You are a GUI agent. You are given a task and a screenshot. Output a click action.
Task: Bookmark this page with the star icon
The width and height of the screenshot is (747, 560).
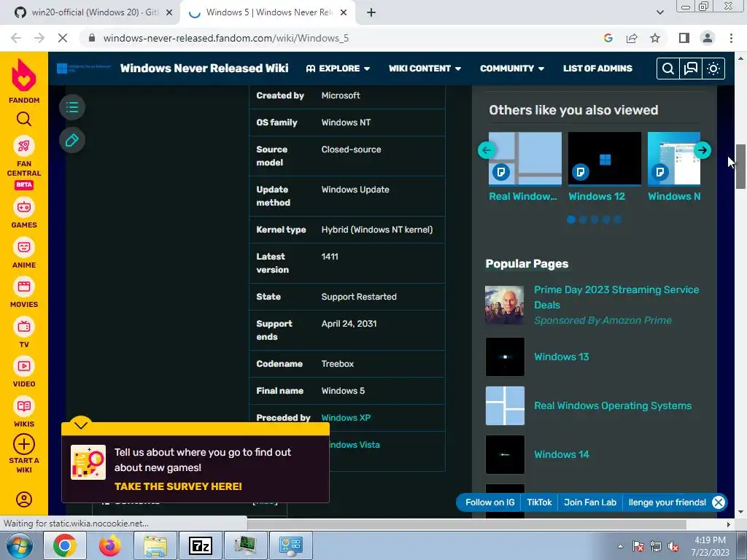(655, 38)
